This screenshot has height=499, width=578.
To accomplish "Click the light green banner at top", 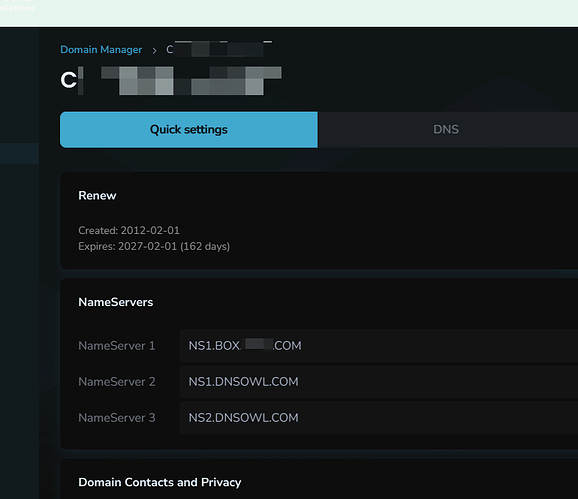I will coord(289,13).
